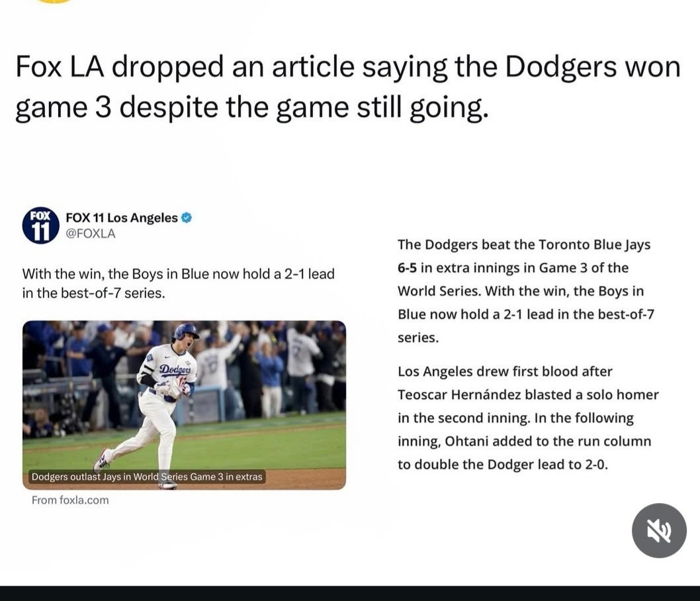700x601 pixels.
Task: Click the bold "6-5" score text
Action: [x=408, y=268]
